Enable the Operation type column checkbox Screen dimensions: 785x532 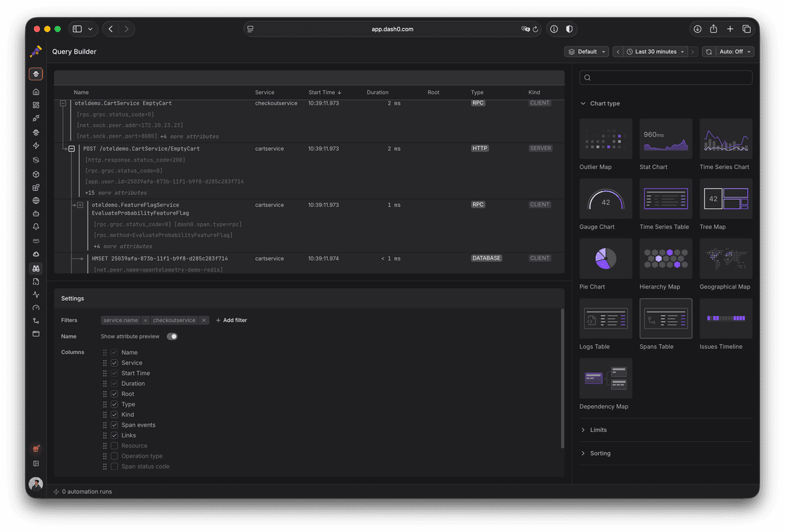(x=114, y=456)
